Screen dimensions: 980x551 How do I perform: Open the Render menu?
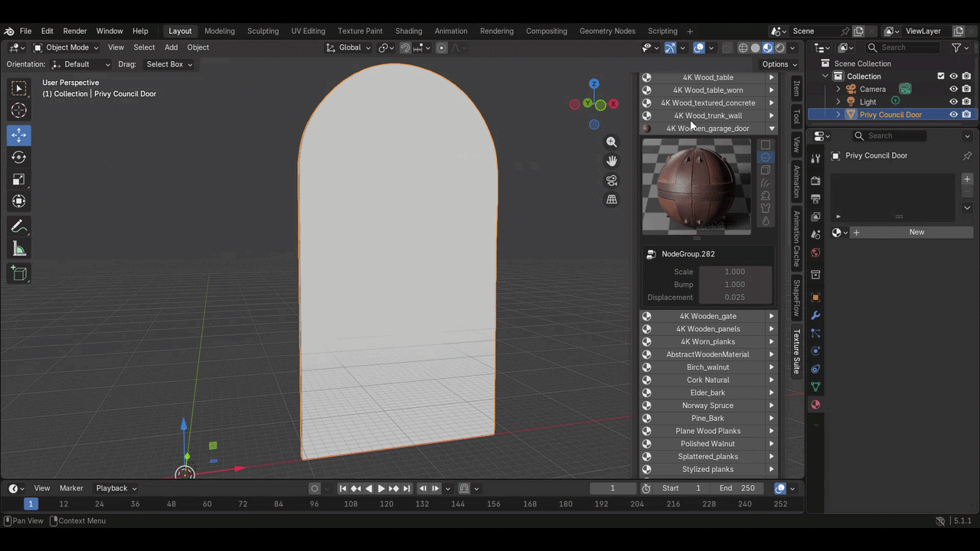[x=75, y=31]
